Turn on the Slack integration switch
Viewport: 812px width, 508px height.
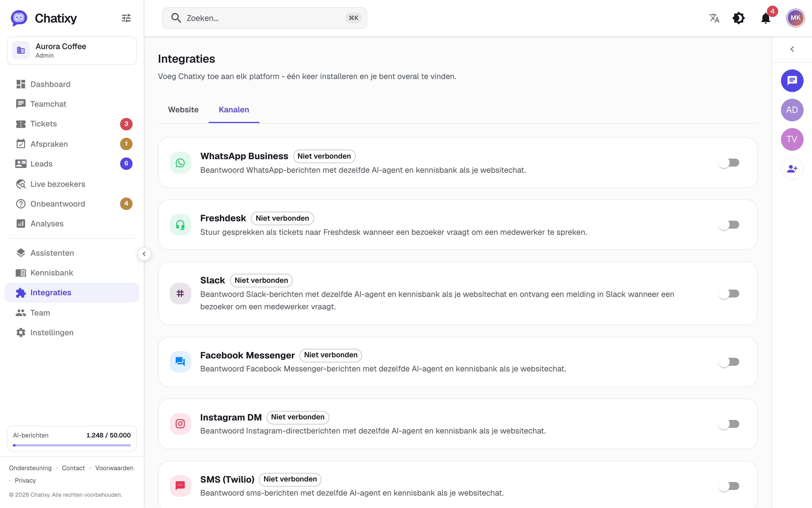point(729,293)
